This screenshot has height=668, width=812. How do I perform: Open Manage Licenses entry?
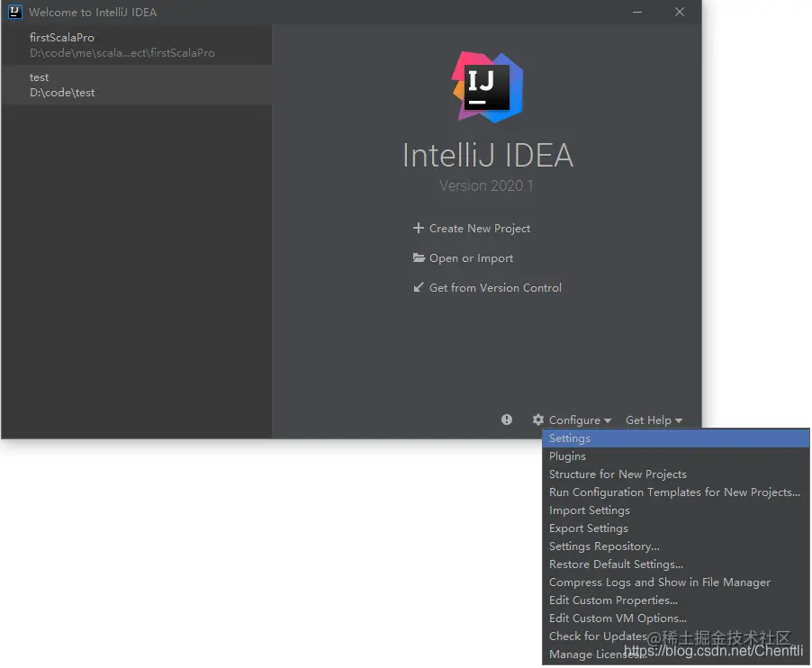click(676, 654)
